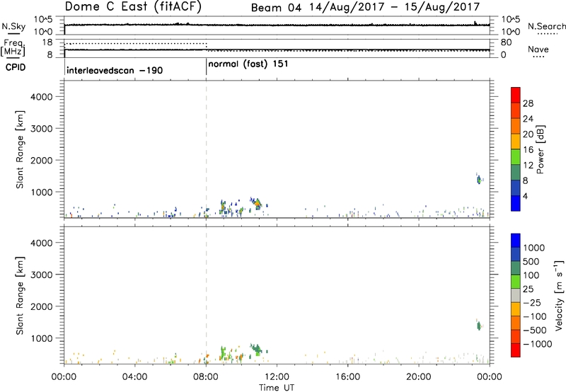Image resolution: width=566 pixels, height=392 pixels.
Task: Click the 'N.Sky' legend label
Action: [x=13, y=26]
